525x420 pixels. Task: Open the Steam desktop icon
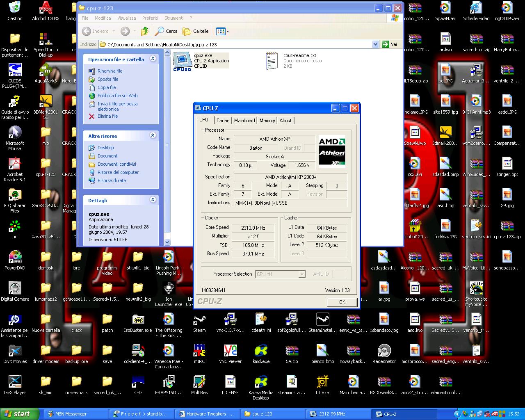coord(199,323)
